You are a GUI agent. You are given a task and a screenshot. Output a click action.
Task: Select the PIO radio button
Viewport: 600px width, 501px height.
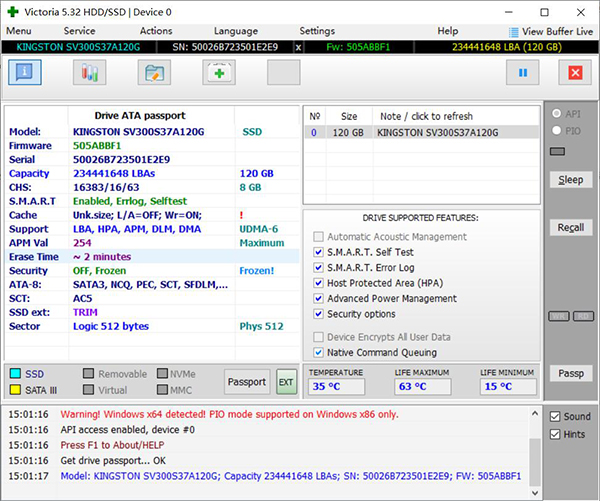point(556,130)
